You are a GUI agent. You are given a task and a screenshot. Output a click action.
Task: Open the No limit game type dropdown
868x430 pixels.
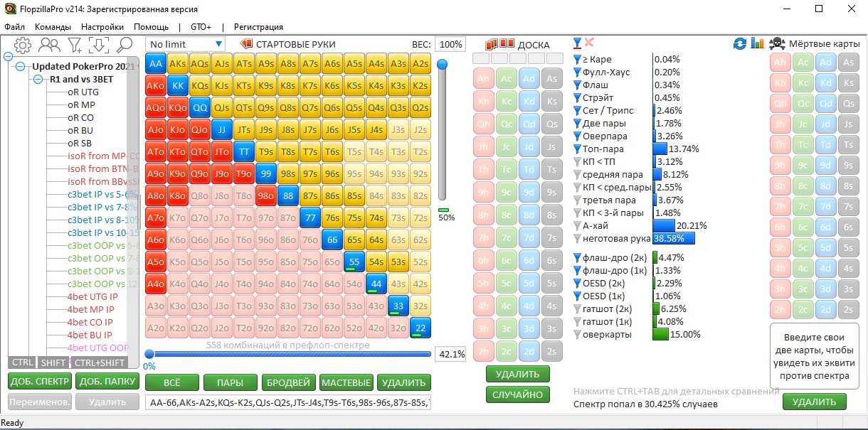(185, 45)
